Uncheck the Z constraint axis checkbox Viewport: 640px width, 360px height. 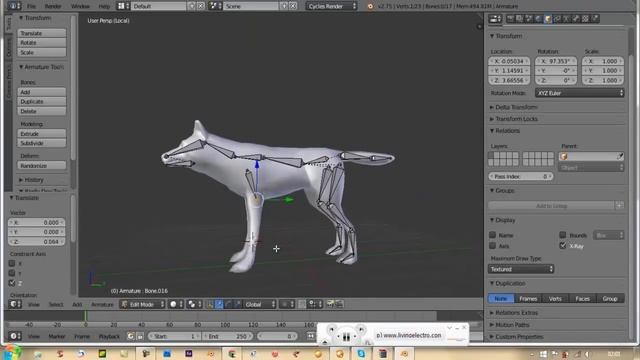[12, 282]
